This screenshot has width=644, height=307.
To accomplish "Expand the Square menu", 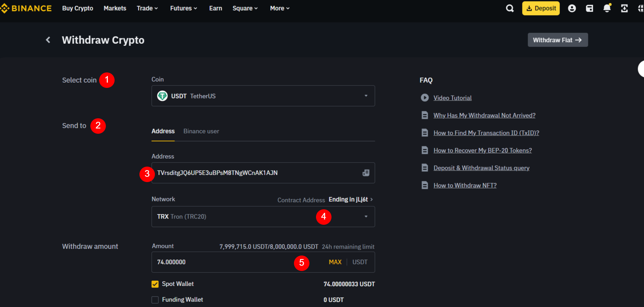I will pos(245,8).
